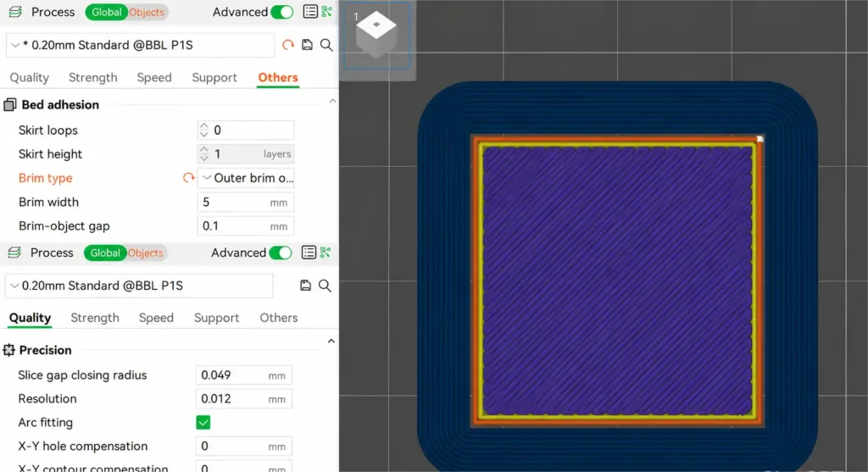Save the lower 0.20mm Standard preset
The height and width of the screenshot is (472, 868).
305,285
